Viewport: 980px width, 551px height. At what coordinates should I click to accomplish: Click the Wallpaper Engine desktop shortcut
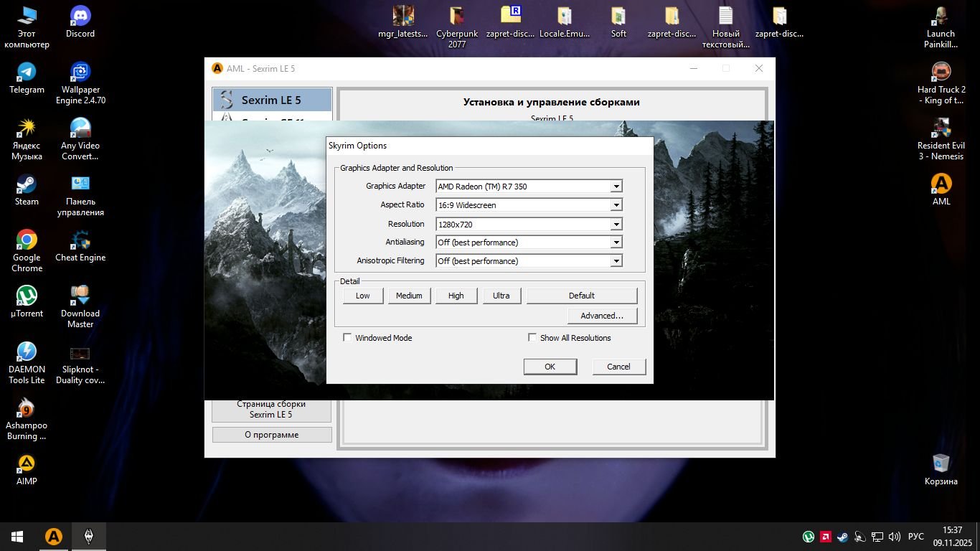tap(80, 73)
